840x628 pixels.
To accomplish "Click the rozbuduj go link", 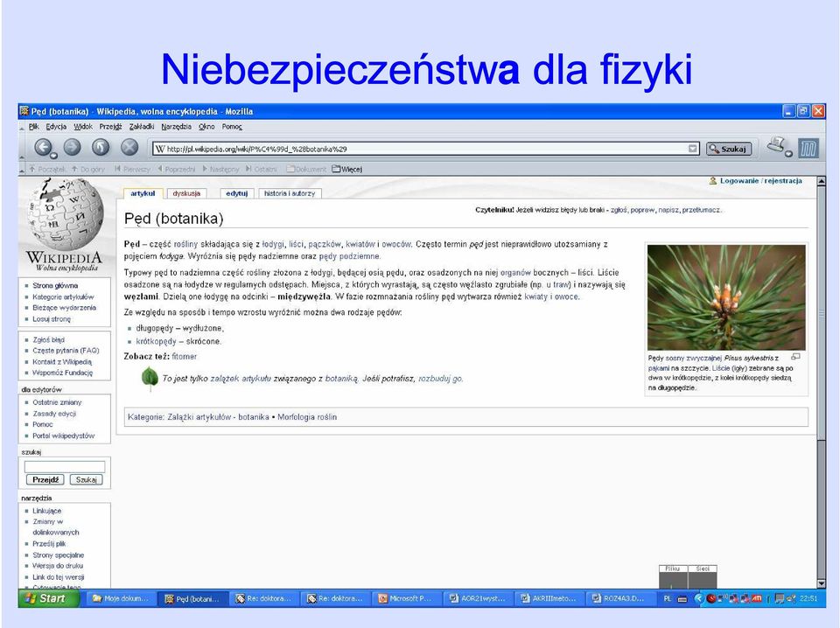I will click(440, 379).
